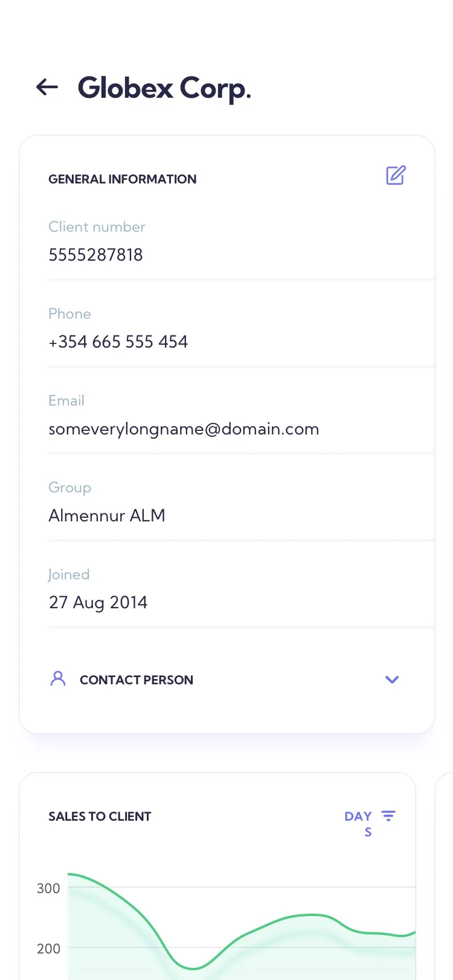Screen dimensions: 453x980
Task: Click the SALES TO CLIENT card title
Action: click(100, 816)
